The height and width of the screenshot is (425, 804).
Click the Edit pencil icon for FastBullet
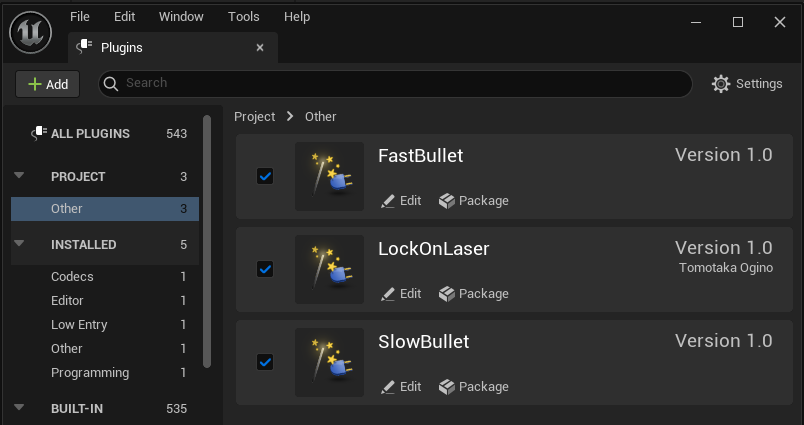388,201
